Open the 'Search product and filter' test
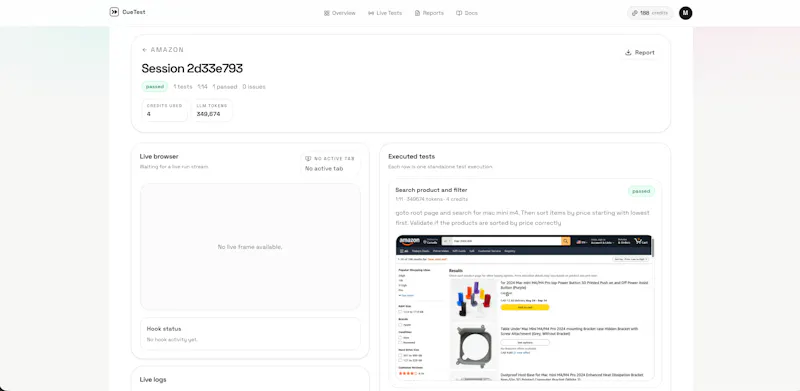Viewport: 800px width, 391px height. pos(431,190)
